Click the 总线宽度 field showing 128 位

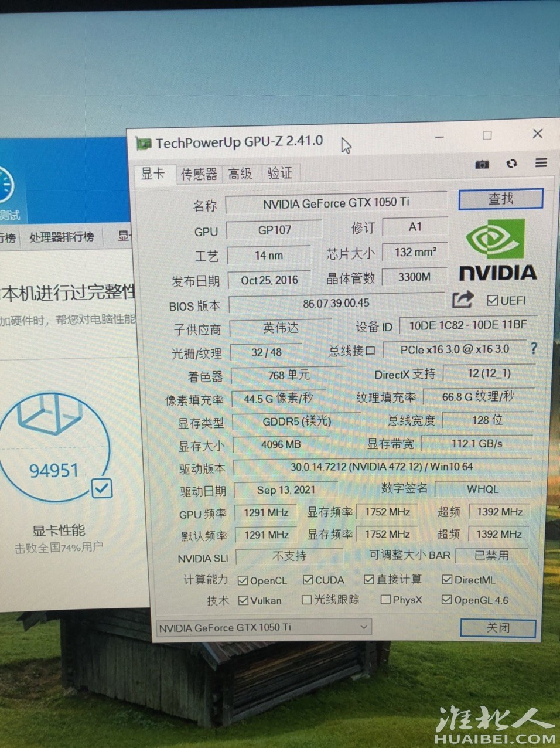(x=487, y=420)
